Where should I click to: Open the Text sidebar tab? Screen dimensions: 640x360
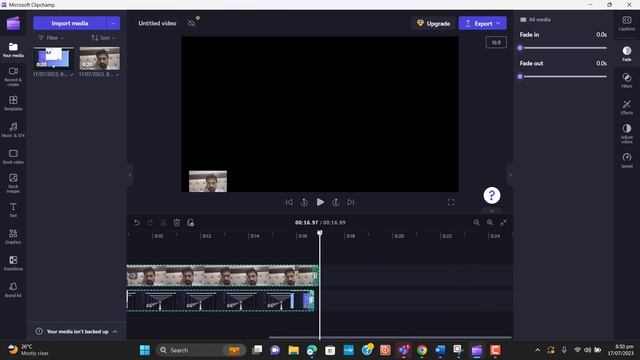click(x=13, y=210)
